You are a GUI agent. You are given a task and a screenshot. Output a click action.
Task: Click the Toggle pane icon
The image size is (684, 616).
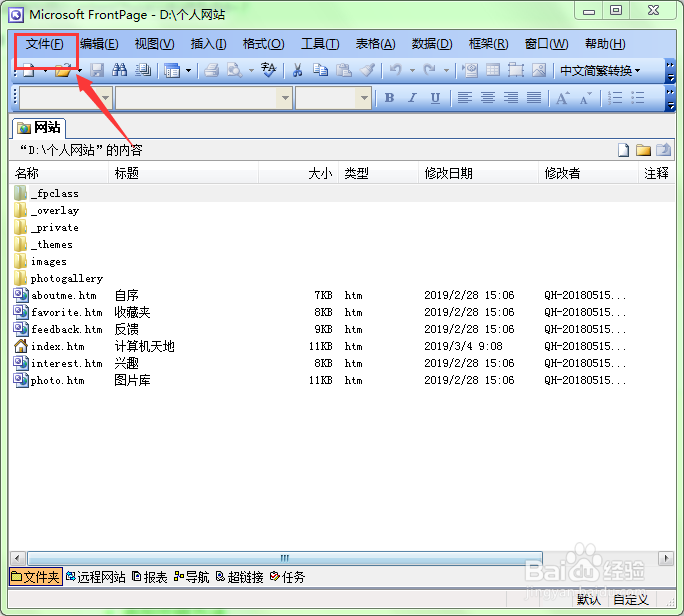click(x=172, y=70)
